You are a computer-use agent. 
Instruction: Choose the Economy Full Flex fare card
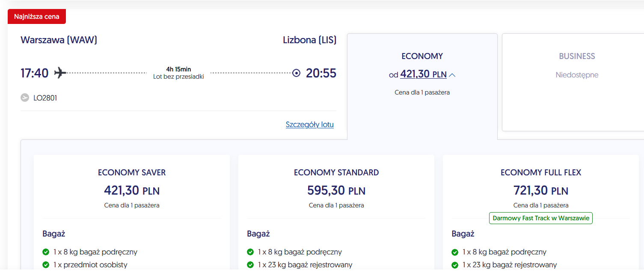[x=541, y=212]
